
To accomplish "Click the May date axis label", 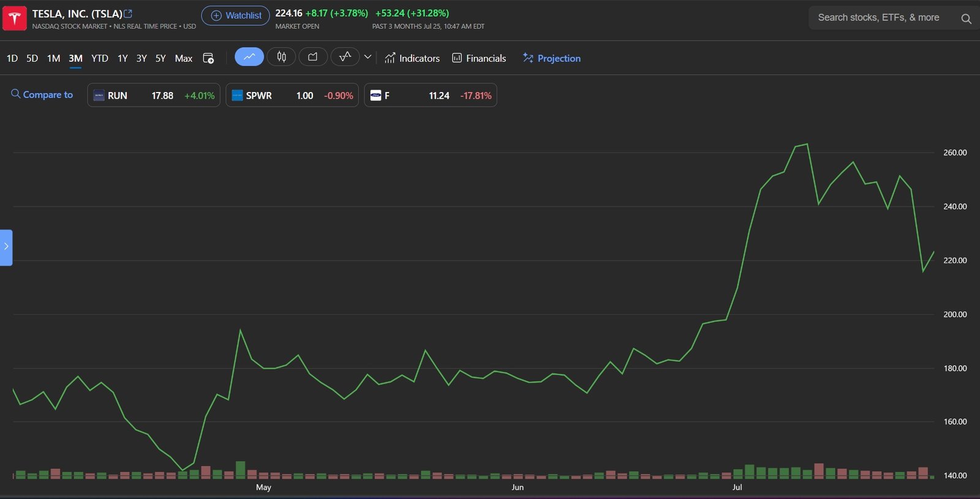I will click(x=263, y=487).
